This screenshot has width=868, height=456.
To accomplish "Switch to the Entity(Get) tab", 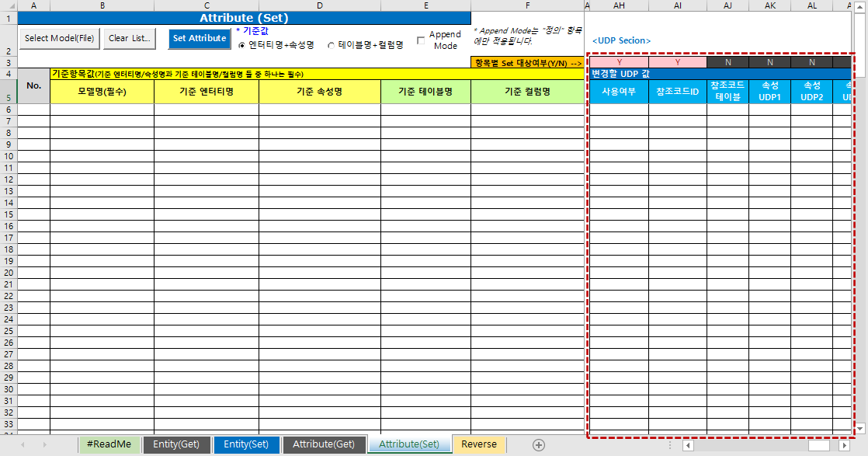I will pos(176,444).
